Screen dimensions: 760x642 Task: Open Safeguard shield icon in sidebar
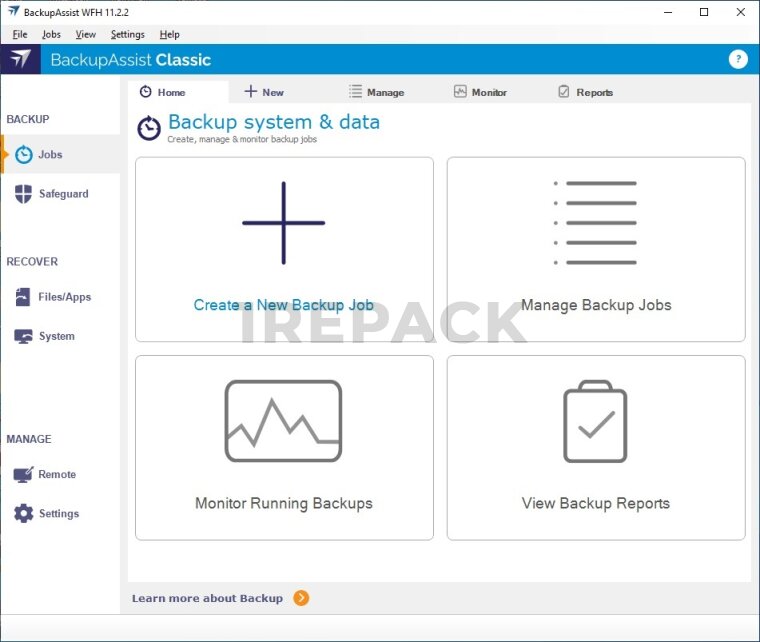23,194
